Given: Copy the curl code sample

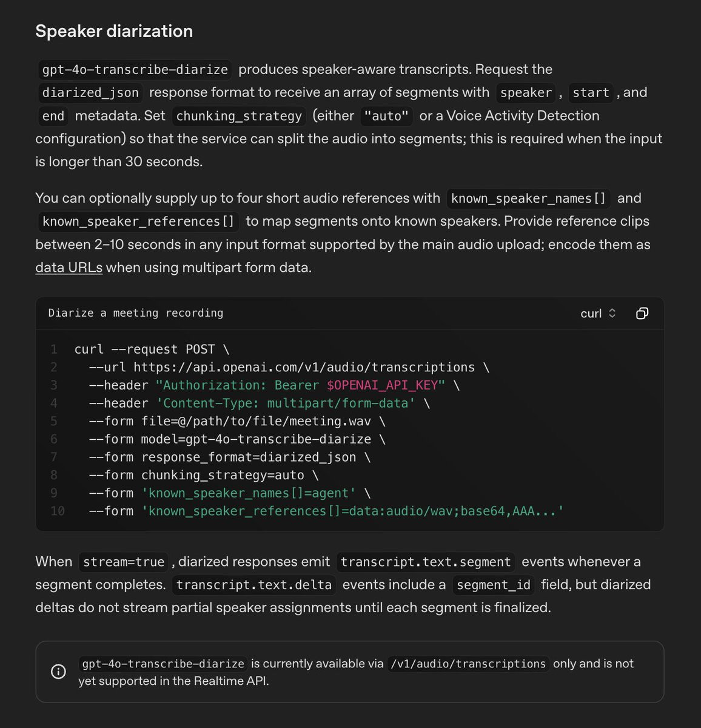Looking at the screenshot, I should (x=642, y=313).
